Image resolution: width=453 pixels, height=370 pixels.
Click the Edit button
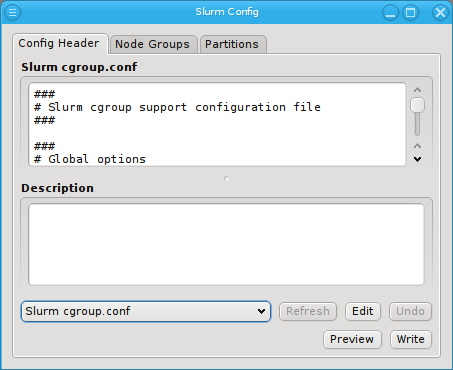(363, 311)
